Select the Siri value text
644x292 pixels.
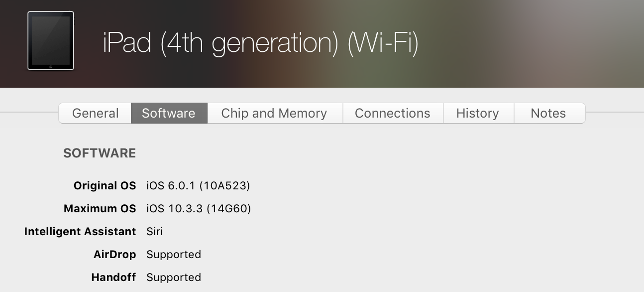pos(155,232)
